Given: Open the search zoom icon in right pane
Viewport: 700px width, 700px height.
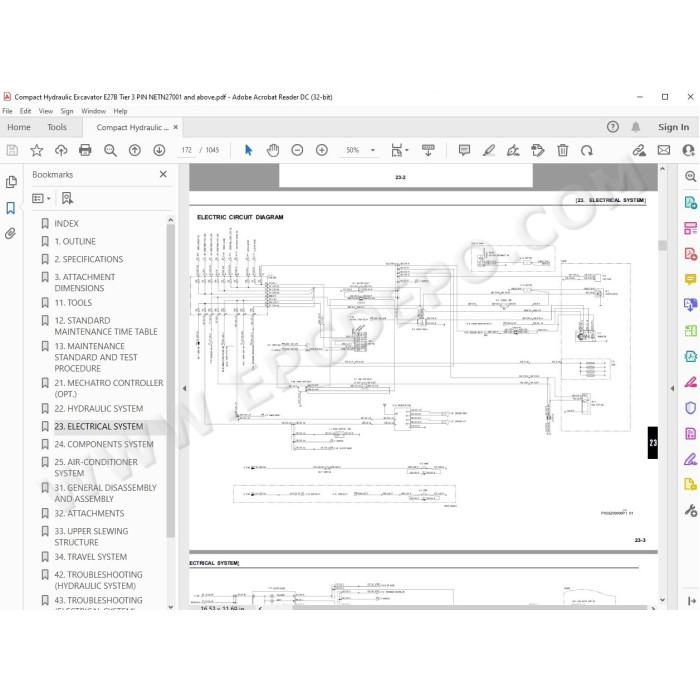Looking at the screenshot, I should click(x=690, y=176).
